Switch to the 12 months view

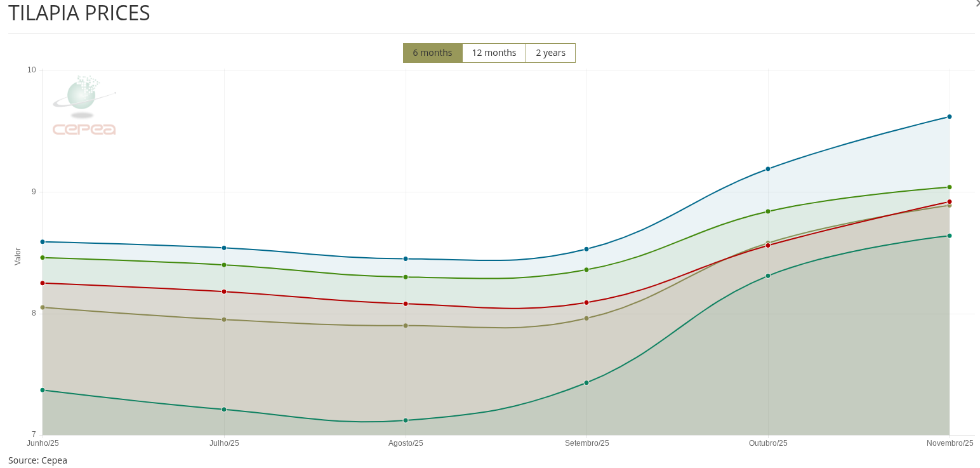494,53
